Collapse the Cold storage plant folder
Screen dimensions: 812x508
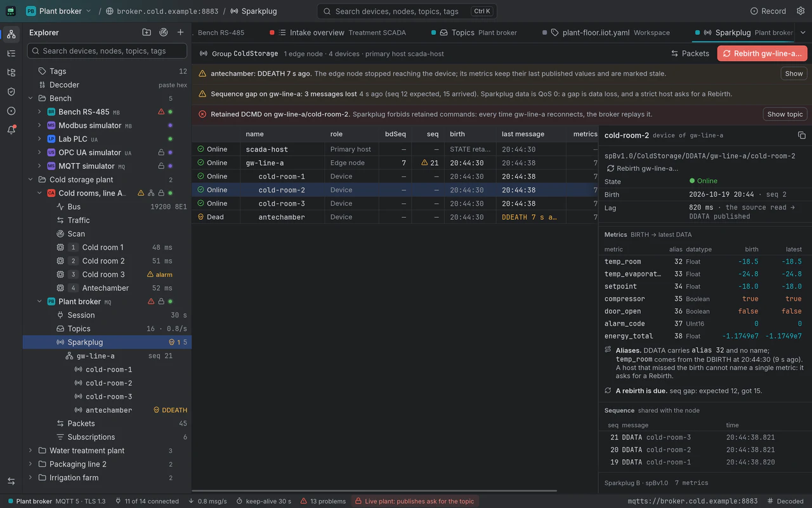click(30, 180)
